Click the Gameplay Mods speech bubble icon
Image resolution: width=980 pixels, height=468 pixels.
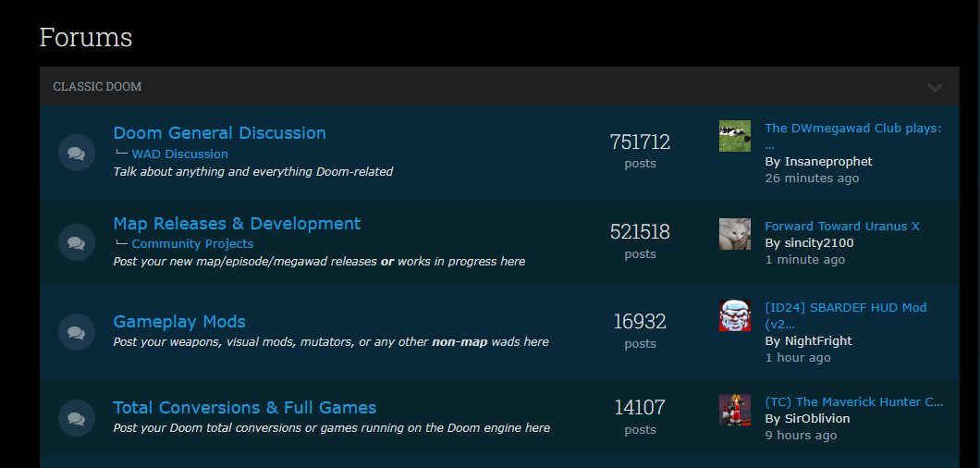point(76,332)
